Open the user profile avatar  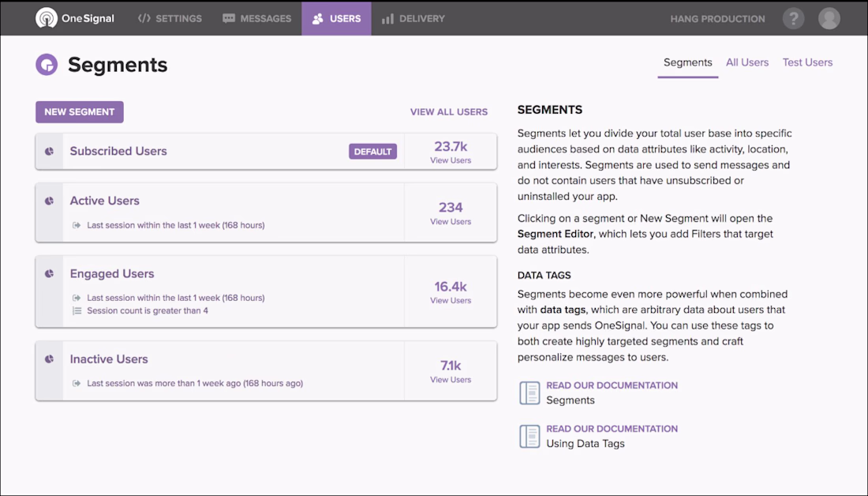pos(829,18)
